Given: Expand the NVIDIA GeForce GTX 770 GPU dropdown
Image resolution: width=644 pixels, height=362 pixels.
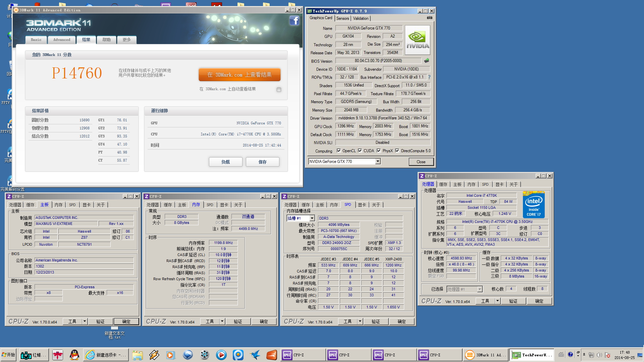Looking at the screenshot, I should (378, 162).
